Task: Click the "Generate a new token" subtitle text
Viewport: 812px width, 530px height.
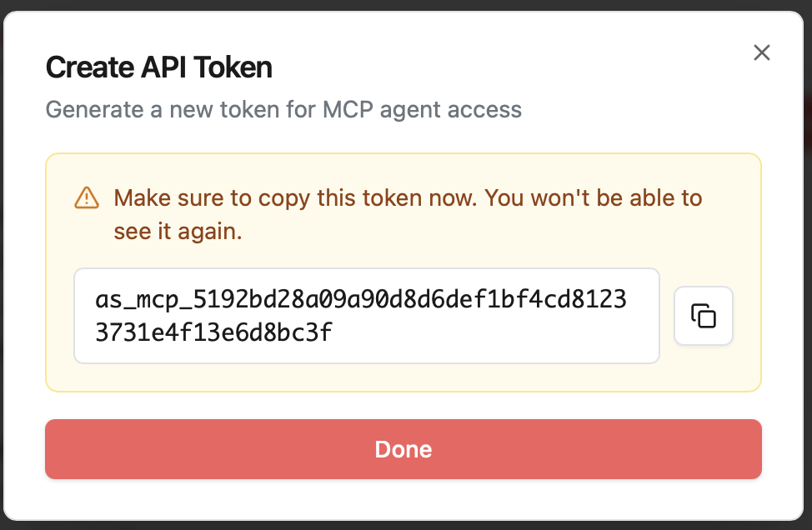Action: click(283, 109)
